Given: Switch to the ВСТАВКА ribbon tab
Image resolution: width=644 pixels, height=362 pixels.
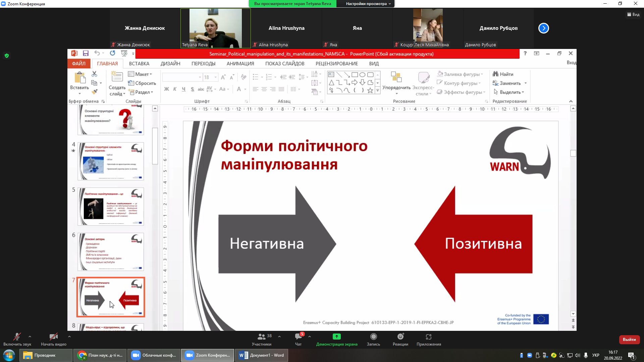Looking at the screenshot, I should (x=139, y=63).
